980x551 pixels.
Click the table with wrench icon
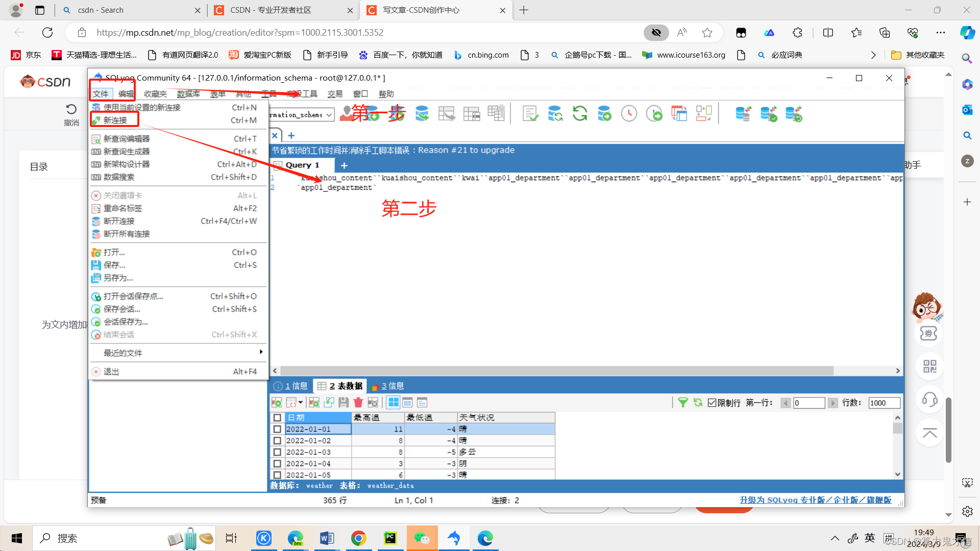pos(496,113)
